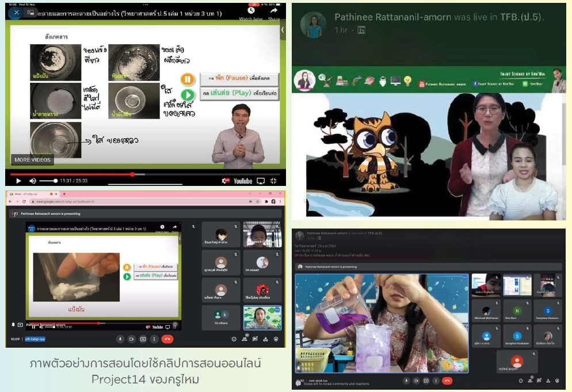The image size is (572, 392).
Task: Hang up the bottom-right Meet call
Action: click(447, 380)
